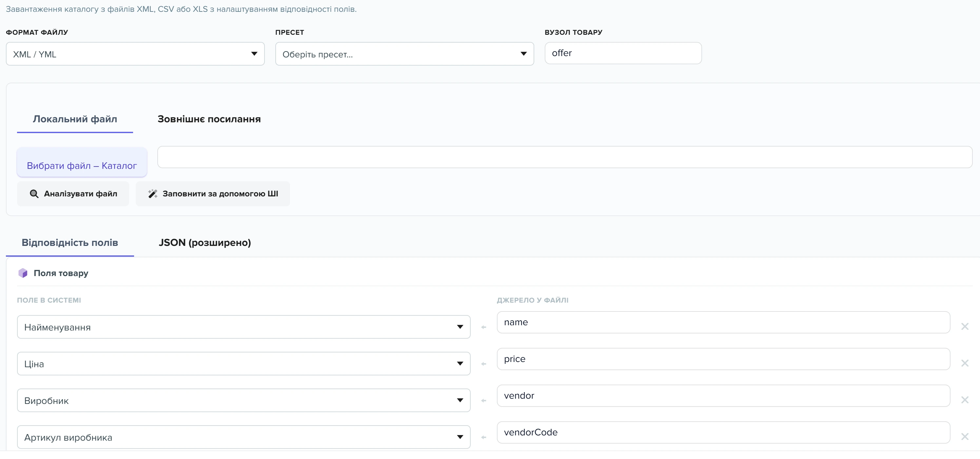Edit the name source field
The height and width of the screenshot is (459, 980).
click(x=723, y=322)
